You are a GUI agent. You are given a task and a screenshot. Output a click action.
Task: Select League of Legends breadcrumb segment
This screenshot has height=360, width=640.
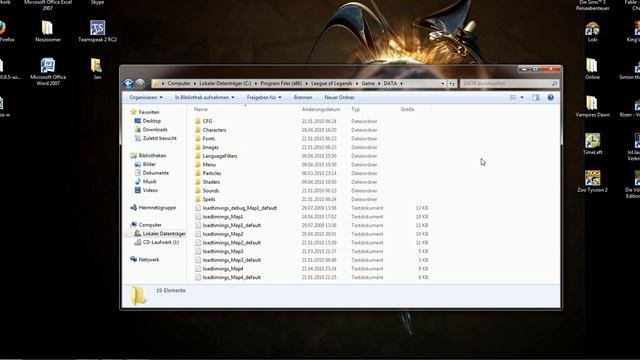331,83
